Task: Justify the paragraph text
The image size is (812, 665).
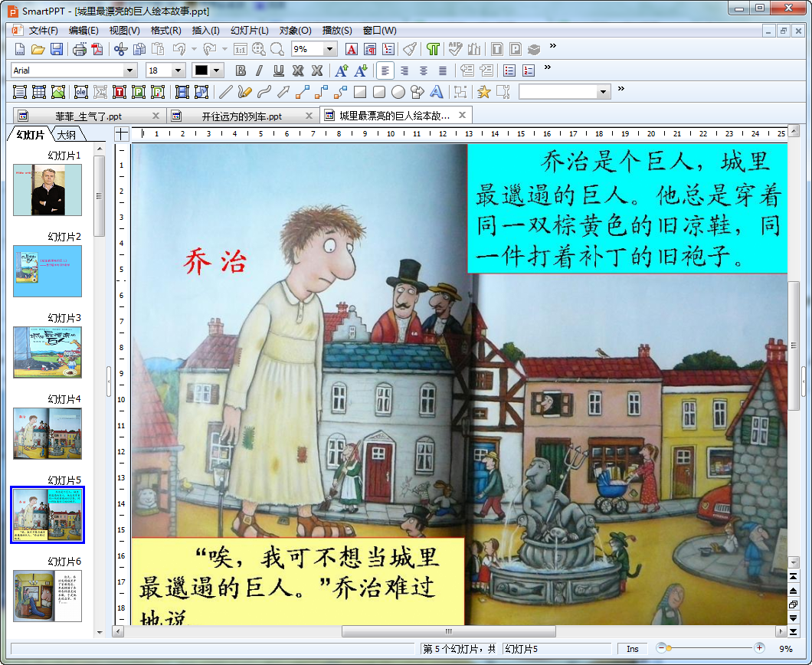Action: 443,70
